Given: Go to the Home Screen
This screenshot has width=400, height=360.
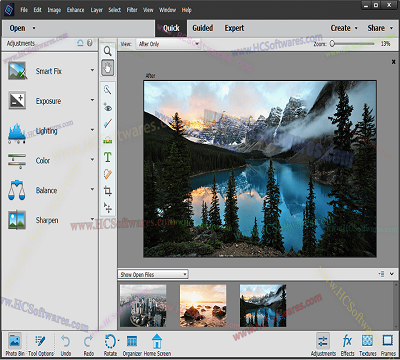Looking at the screenshot, I should [x=157, y=344].
